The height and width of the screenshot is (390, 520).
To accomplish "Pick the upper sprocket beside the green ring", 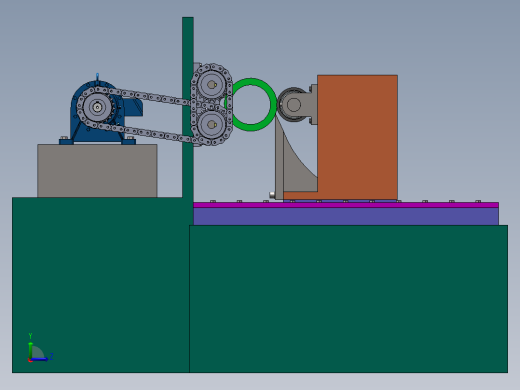I will click(x=211, y=85).
